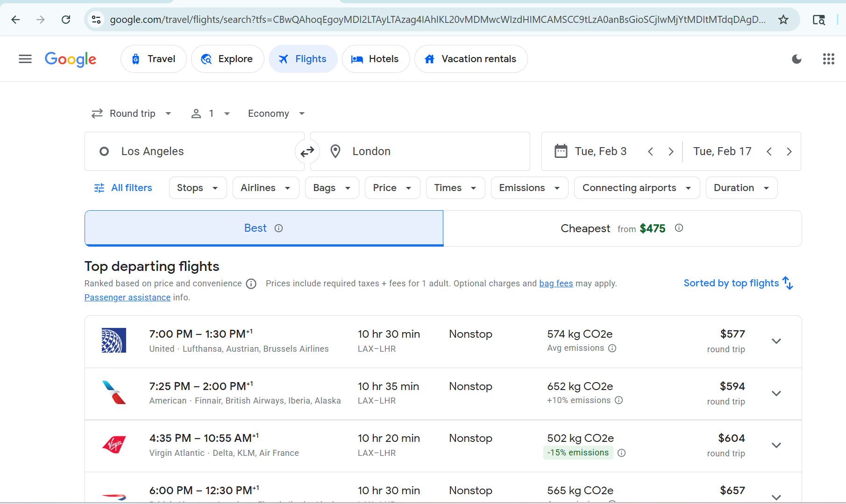Screen dimensions: 846x504
Task: Toggle dark mode moon icon
Action: [x=796, y=59]
